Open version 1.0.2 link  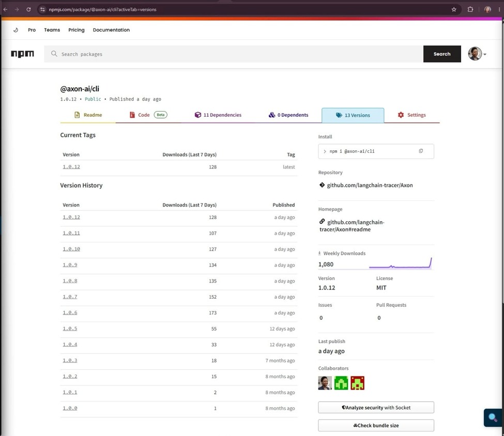[70, 376]
